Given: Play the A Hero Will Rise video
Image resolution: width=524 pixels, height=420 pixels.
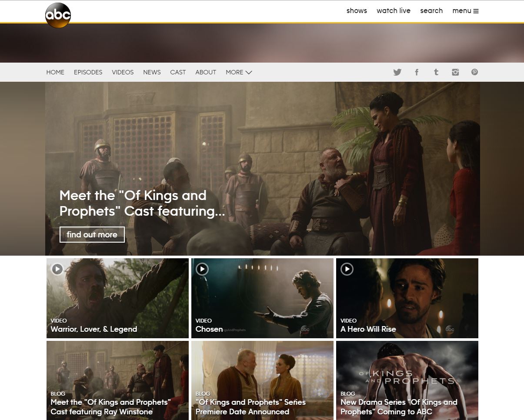Looking at the screenshot, I should [347, 269].
